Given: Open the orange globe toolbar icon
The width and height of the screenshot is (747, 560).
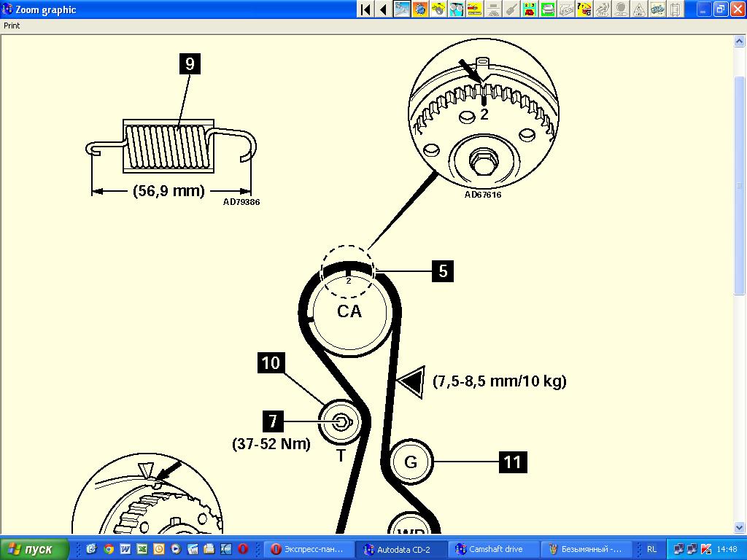Looking at the screenshot, I should click(420, 9).
